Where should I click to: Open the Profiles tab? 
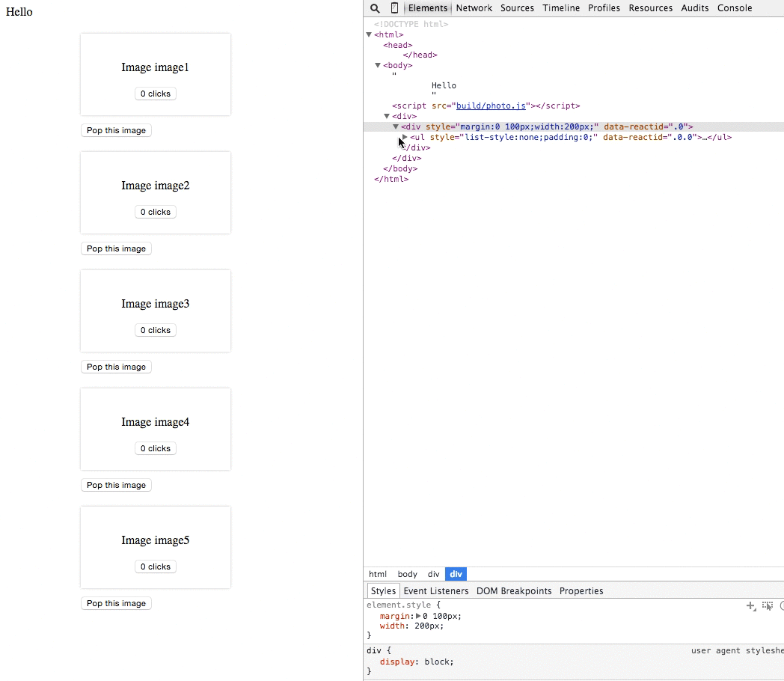pyautogui.click(x=604, y=8)
